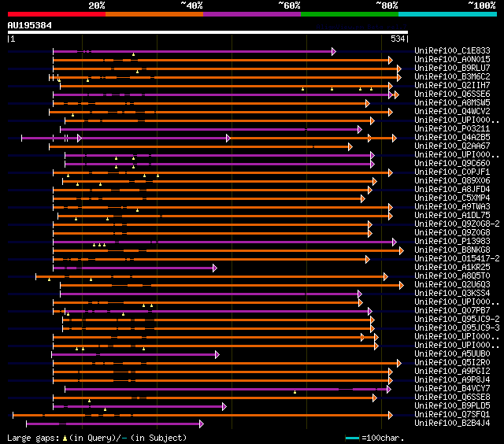Open hit UniRef100_C1E833
The image size is (504, 444).
(x=452, y=50)
